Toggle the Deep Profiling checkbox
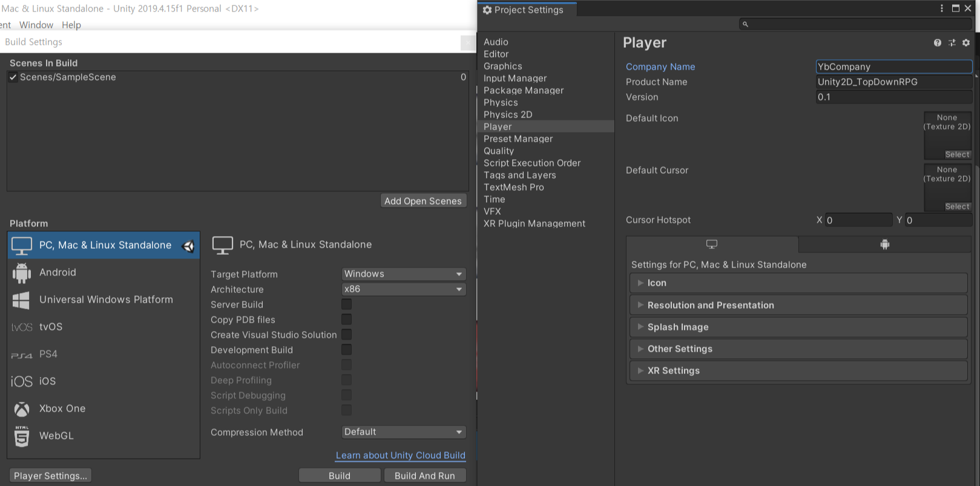Viewport: 980px width, 486px height. pyautogui.click(x=346, y=380)
